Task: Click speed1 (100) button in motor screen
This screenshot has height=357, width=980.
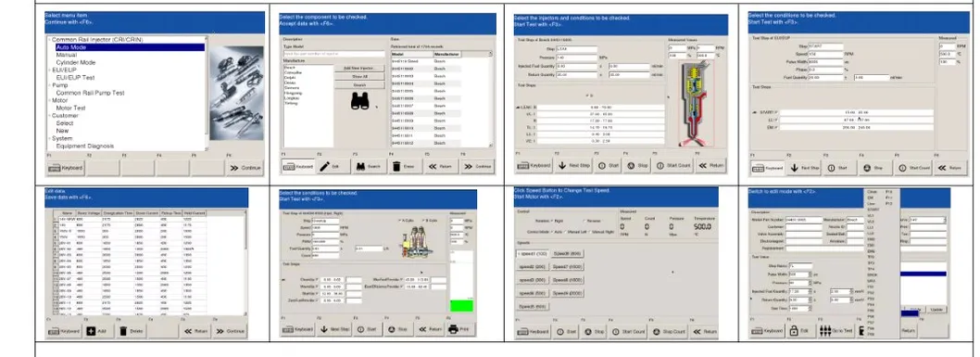Action: click(532, 253)
